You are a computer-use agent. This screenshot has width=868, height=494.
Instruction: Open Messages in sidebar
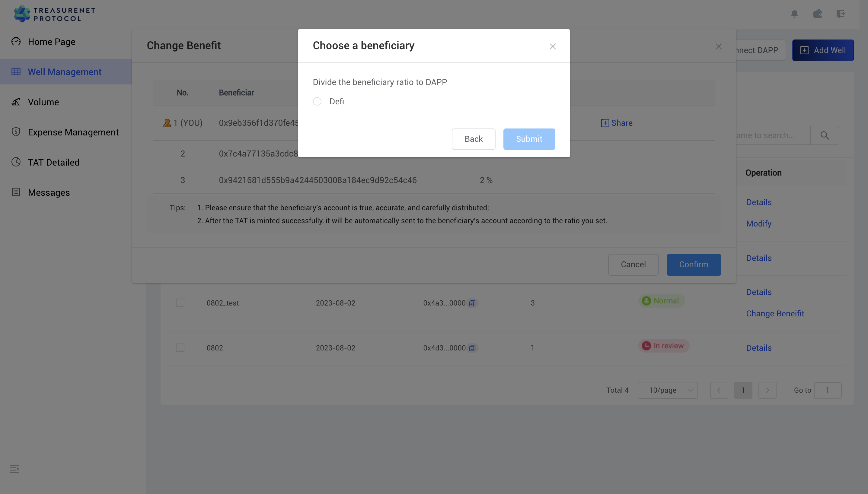[x=49, y=192]
